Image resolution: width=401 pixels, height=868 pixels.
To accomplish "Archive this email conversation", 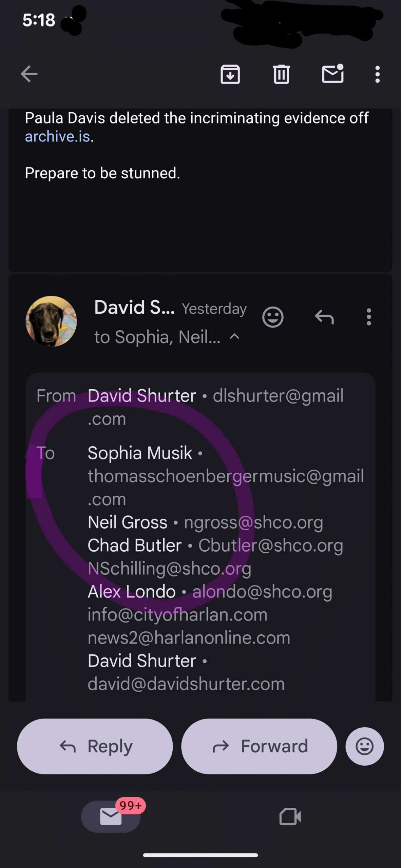I will 230,74.
